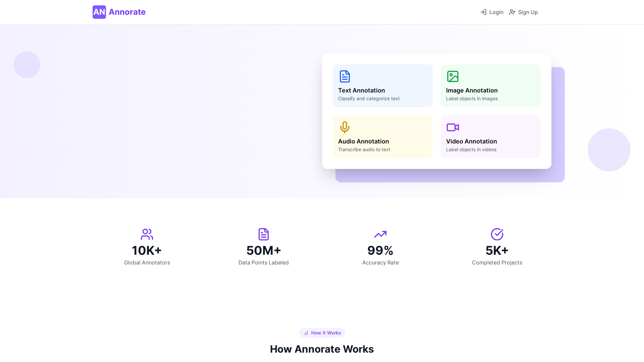Viewport: 644px width, 362px height.
Task: Select the Text Annotation card
Action: click(x=382, y=86)
